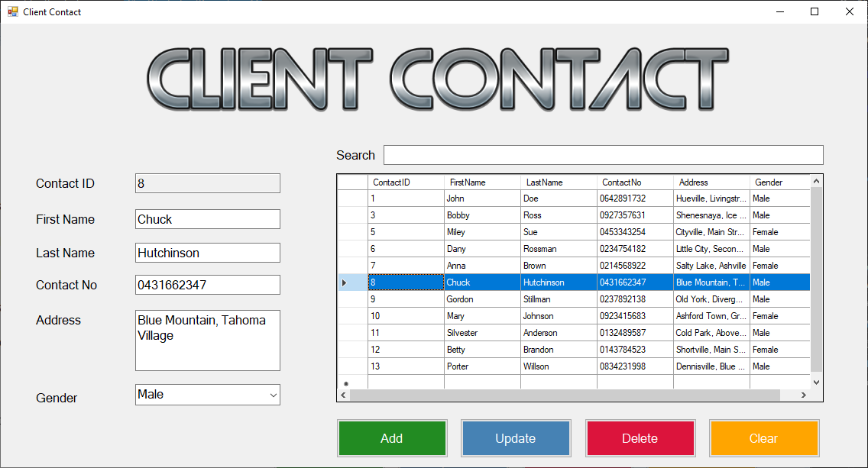
Task: Click the right arrow of horizontal scrollbar
Action: [802, 395]
